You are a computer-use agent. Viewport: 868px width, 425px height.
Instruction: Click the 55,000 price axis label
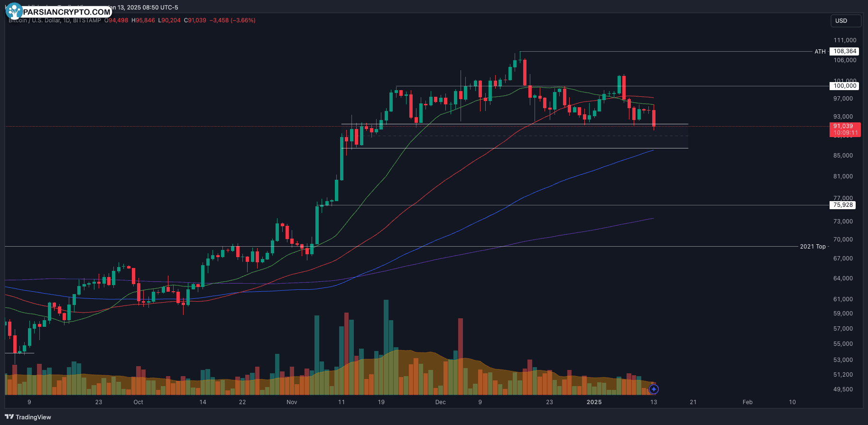click(843, 344)
